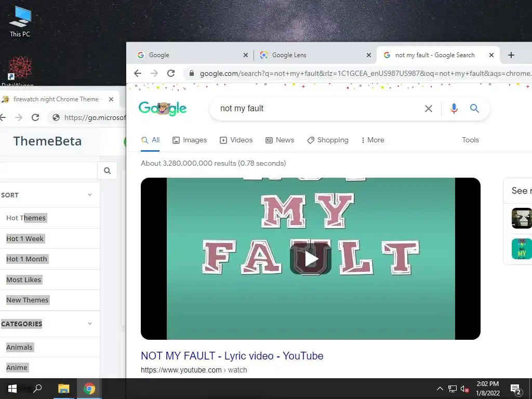532x399 pixels.
Task: Click the Google doodle logo
Action: pyautogui.click(x=163, y=109)
